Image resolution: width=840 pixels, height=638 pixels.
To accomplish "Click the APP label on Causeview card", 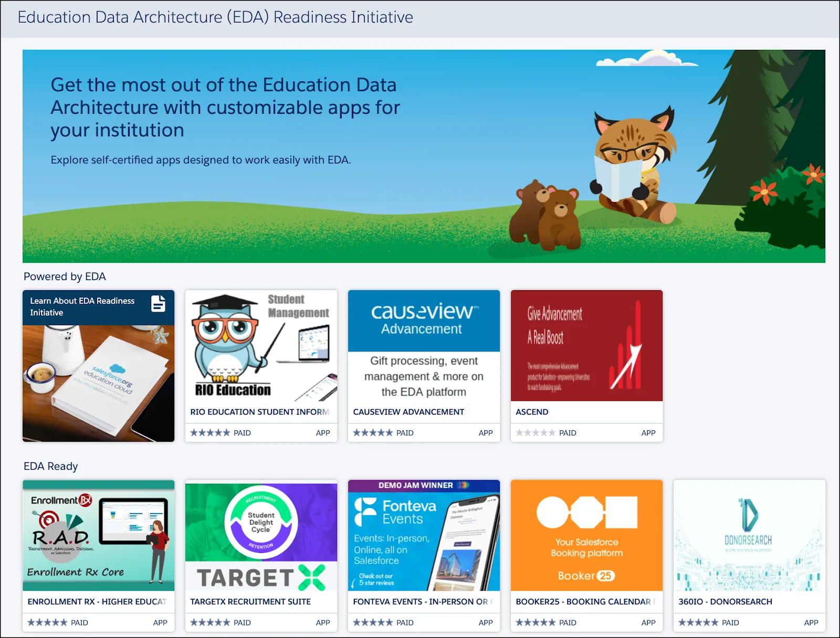I will coord(486,433).
